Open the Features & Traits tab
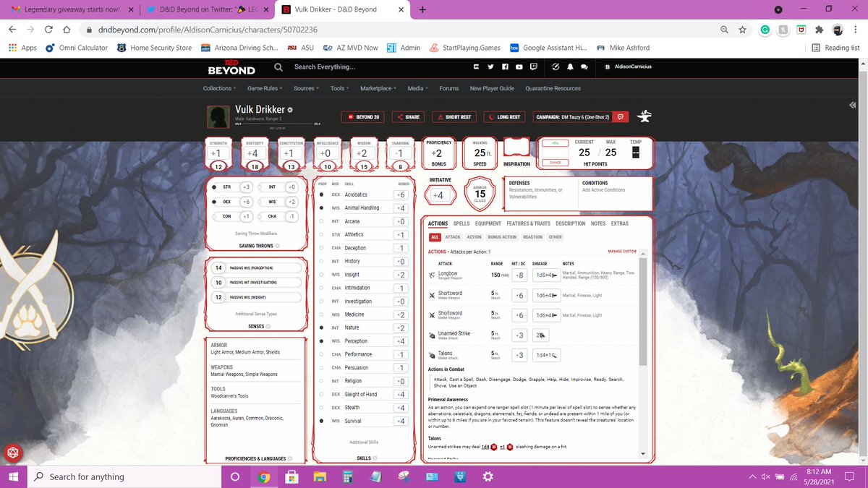The image size is (868, 488). pyautogui.click(x=529, y=223)
